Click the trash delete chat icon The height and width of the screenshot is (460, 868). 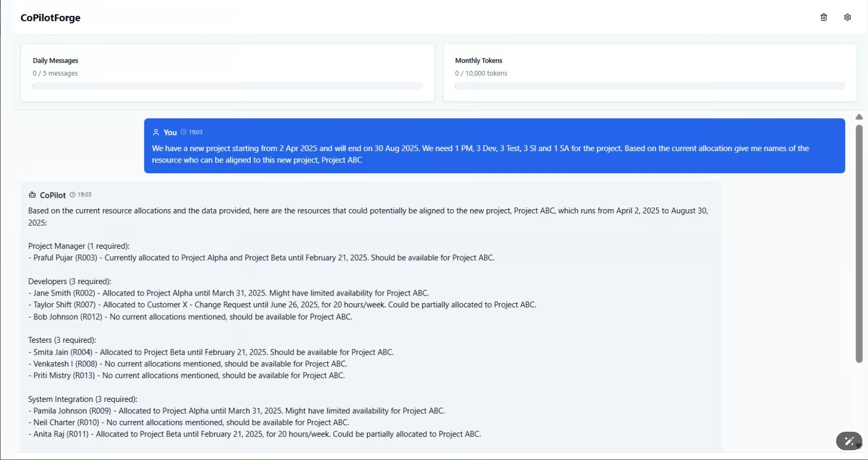823,17
